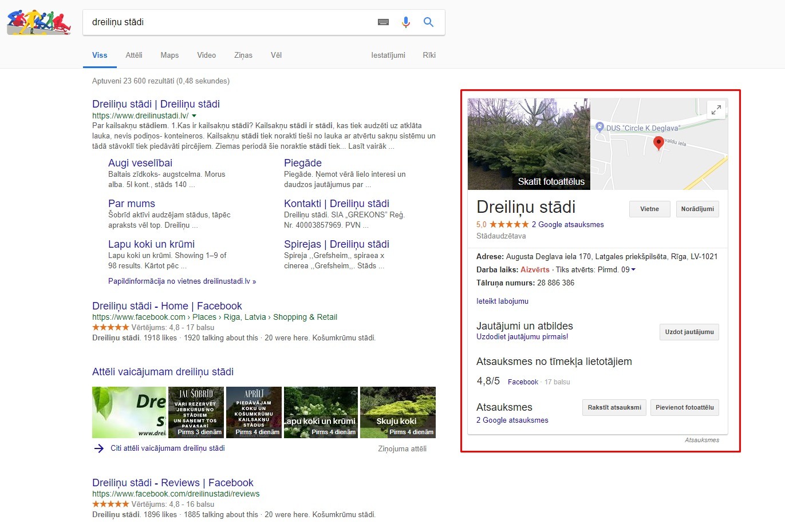785x532 pixels.
Task: Click into the search query field
Action: coord(229,22)
